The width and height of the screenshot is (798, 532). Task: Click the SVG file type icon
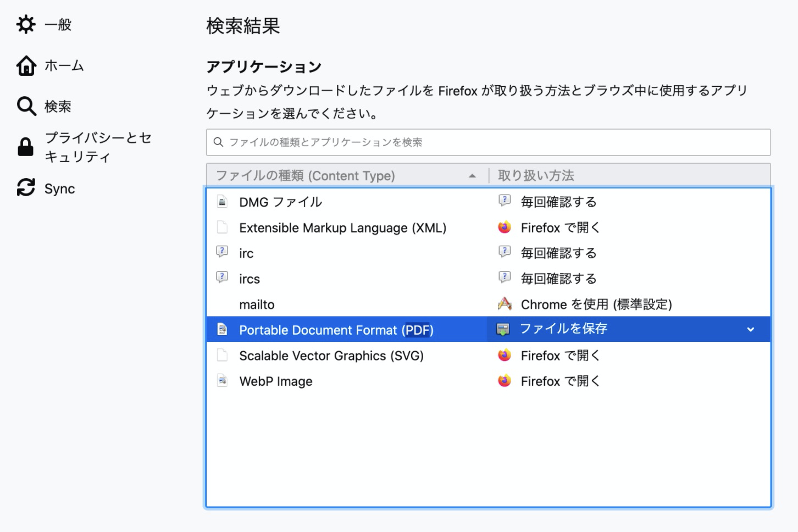pyautogui.click(x=223, y=355)
